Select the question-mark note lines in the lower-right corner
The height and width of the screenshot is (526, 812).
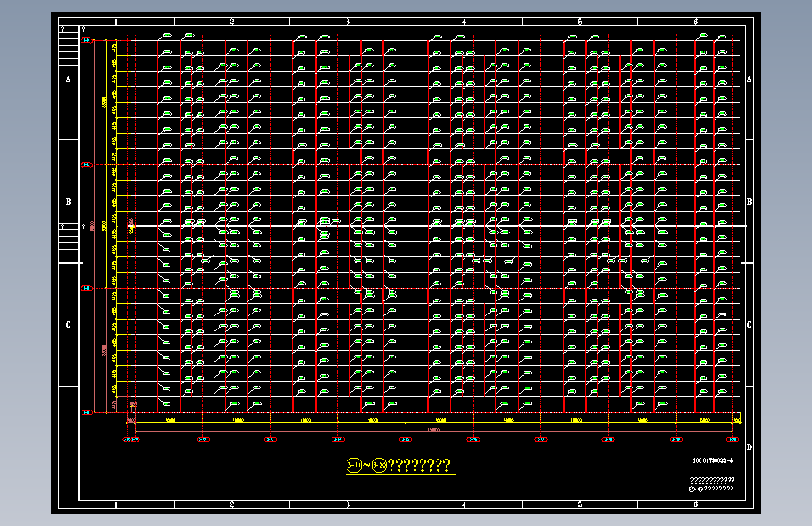click(712, 484)
